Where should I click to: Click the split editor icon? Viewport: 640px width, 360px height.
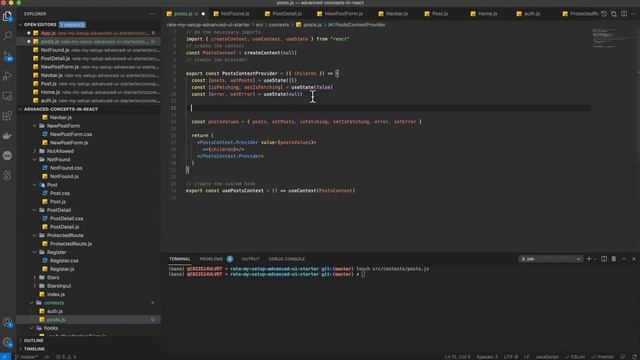(624, 14)
